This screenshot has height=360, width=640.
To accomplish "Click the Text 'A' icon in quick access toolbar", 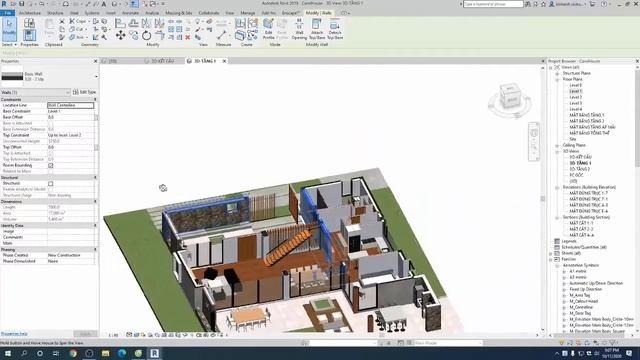I will [x=104, y=4].
